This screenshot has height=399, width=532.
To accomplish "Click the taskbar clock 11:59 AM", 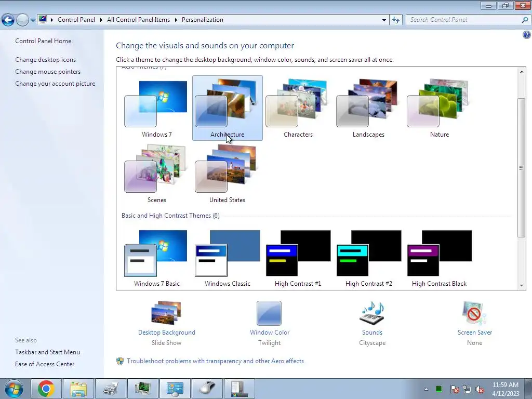I will pyautogui.click(x=506, y=385).
